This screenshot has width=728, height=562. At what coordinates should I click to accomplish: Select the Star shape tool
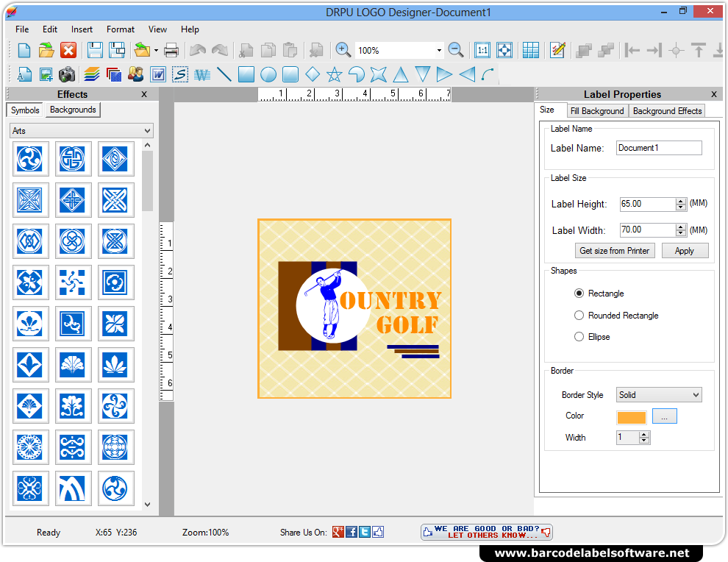point(333,74)
